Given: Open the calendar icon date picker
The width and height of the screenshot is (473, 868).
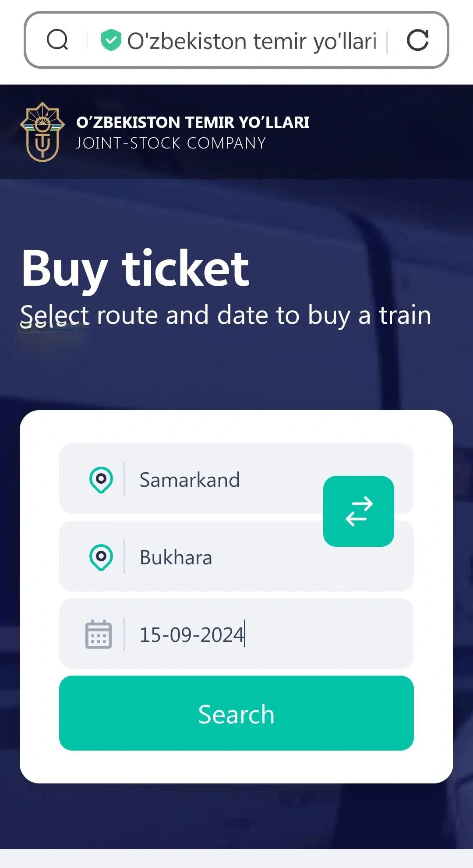Looking at the screenshot, I should click(x=99, y=634).
